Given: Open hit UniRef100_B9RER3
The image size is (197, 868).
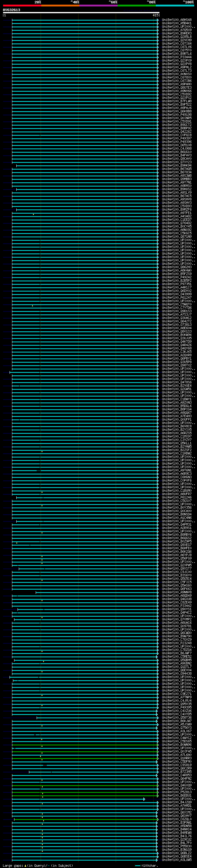Looking at the screenshot, I should point(177,33).
